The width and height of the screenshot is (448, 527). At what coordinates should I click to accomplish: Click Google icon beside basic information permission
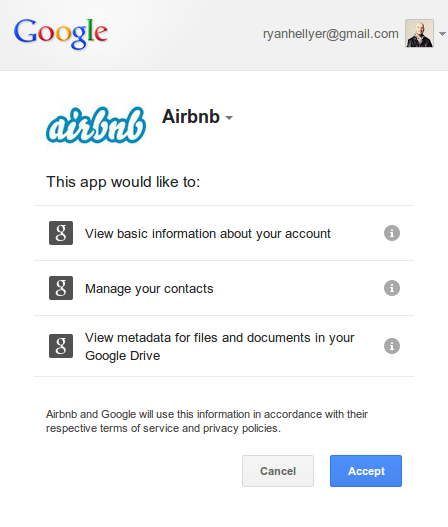(x=61, y=233)
